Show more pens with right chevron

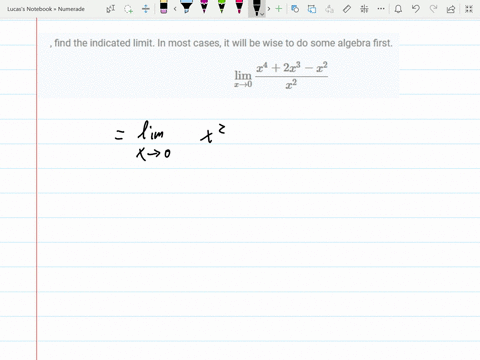click(269, 9)
